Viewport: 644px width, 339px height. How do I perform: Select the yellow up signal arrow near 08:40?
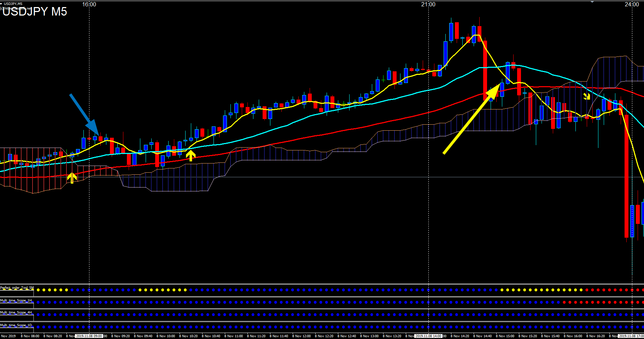pos(72,178)
